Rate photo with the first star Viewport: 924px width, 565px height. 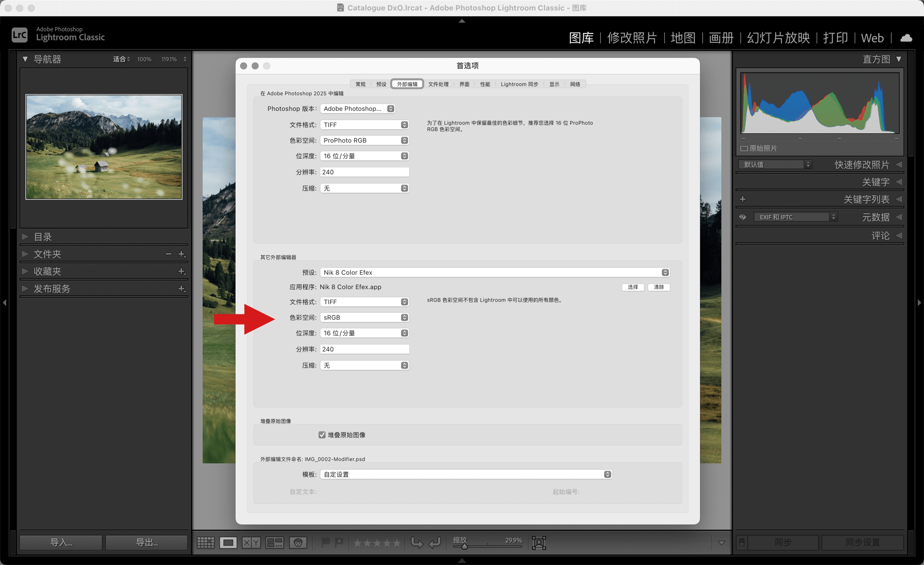(358, 543)
